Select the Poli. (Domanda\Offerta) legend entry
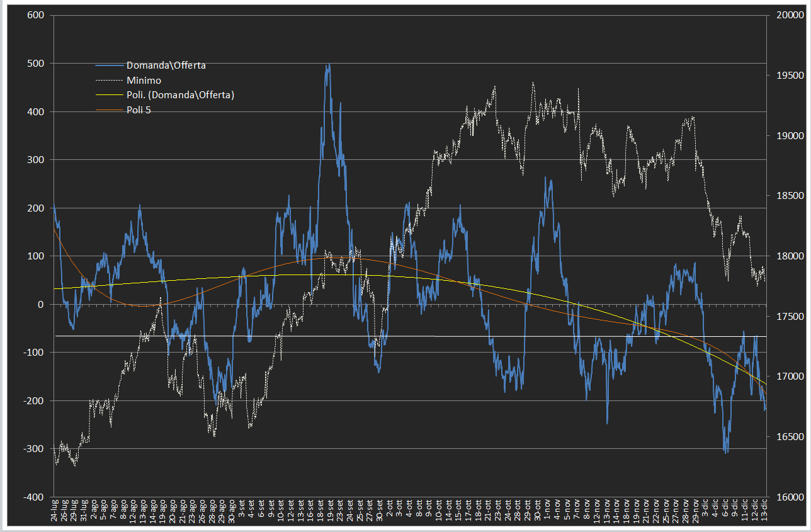This screenshot has height=532, width=811. coord(180,95)
